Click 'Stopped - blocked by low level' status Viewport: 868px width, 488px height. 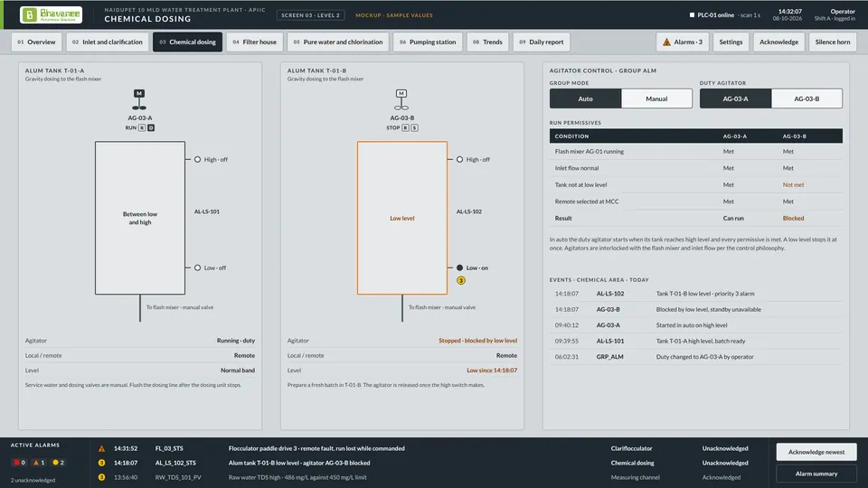click(477, 341)
